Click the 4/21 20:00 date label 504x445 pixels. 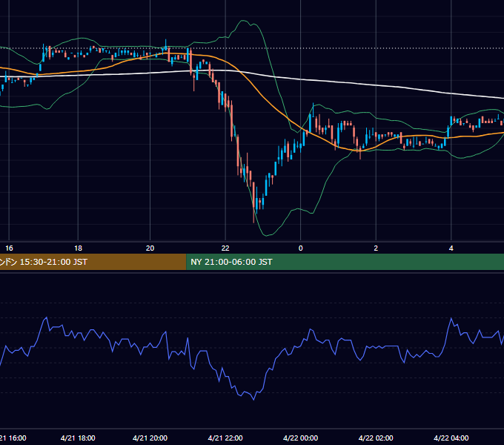(150, 438)
